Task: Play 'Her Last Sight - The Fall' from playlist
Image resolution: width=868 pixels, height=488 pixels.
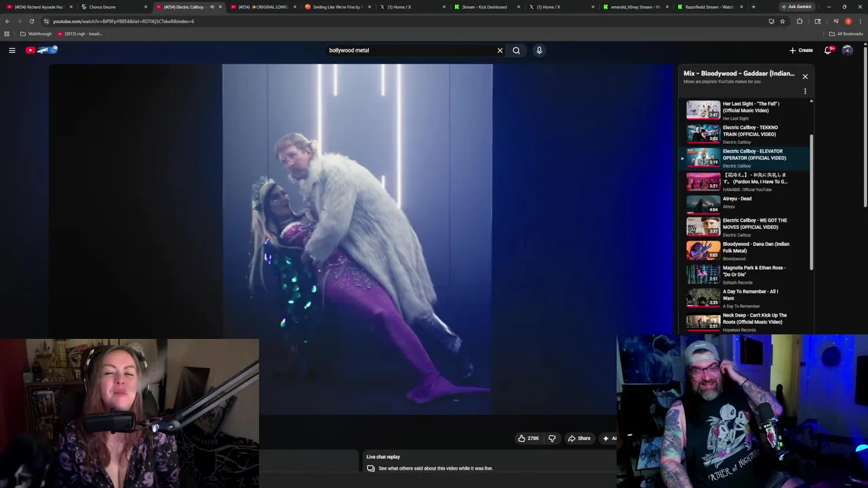Action: (x=745, y=110)
